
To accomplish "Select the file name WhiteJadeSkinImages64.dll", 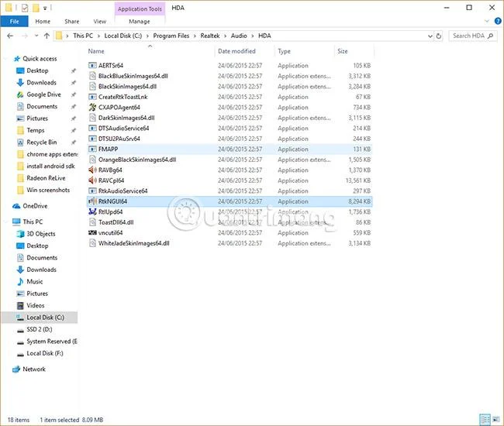I will (x=133, y=243).
